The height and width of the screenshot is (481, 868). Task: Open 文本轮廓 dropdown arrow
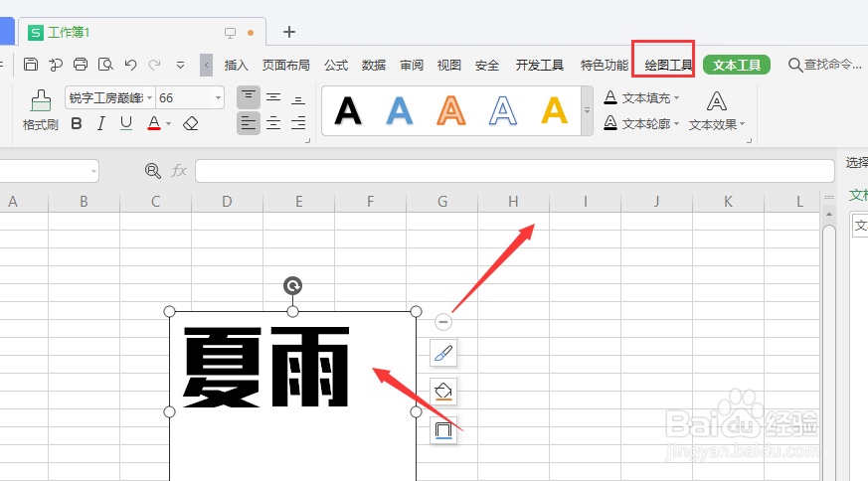[676, 124]
